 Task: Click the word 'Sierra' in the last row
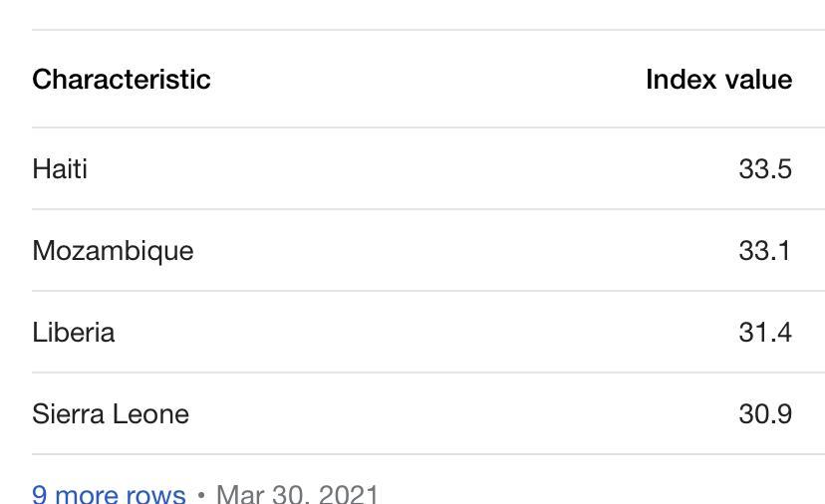click(x=68, y=414)
